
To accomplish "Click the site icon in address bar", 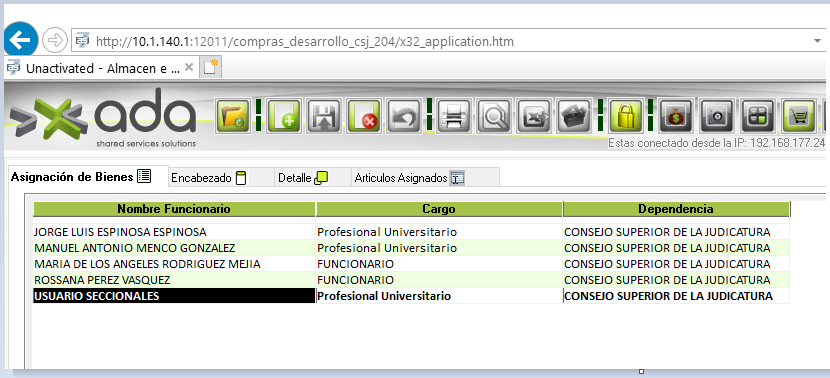I will [82, 41].
